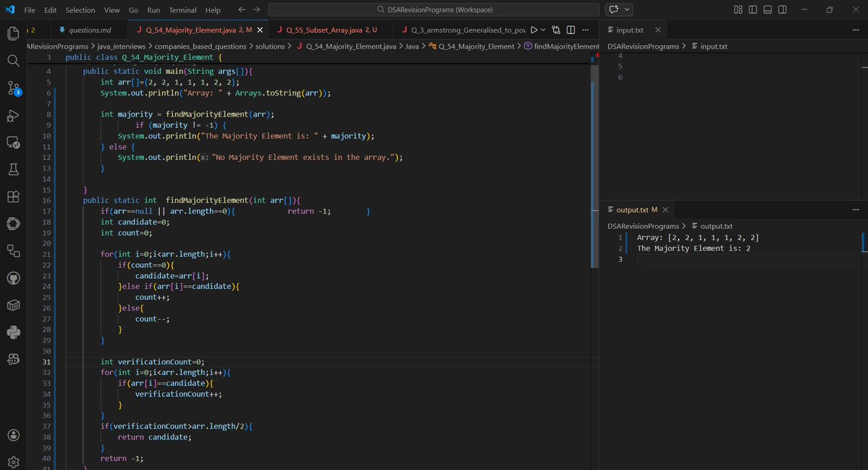Click the Java editor vertical scrollbar
This screenshot has height=470, width=868.
(x=594, y=166)
